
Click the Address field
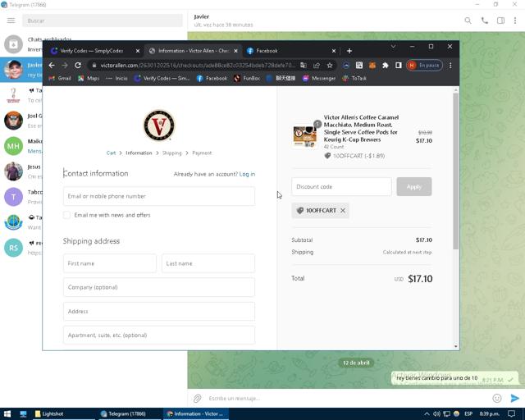159,312
